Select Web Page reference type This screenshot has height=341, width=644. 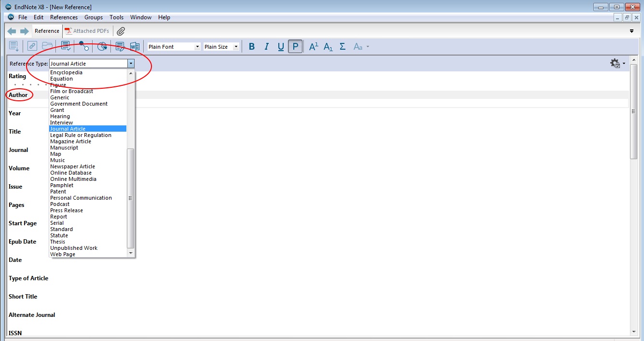(63, 254)
